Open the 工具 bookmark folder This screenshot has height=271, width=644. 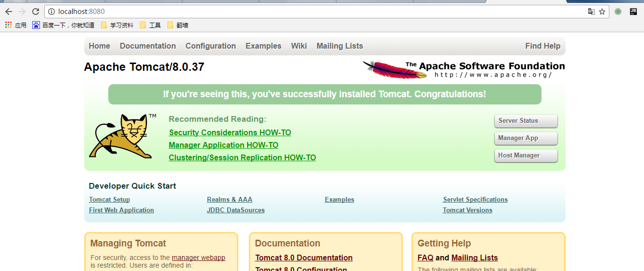(x=150, y=25)
